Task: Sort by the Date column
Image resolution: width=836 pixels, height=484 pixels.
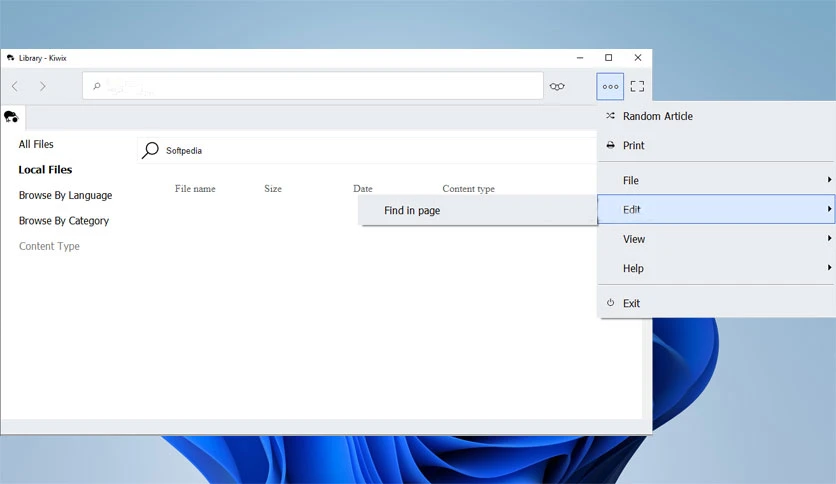Action: tap(363, 189)
